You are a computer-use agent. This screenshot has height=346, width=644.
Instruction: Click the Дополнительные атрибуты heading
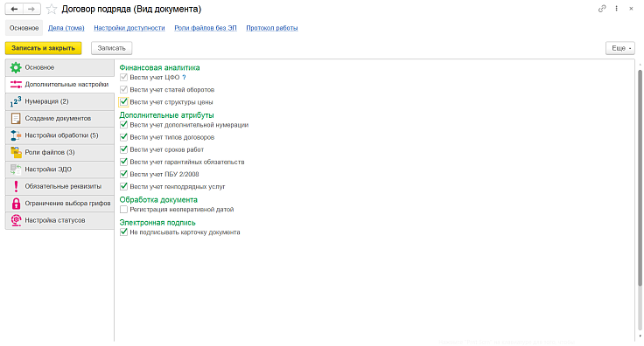(166, 115)
